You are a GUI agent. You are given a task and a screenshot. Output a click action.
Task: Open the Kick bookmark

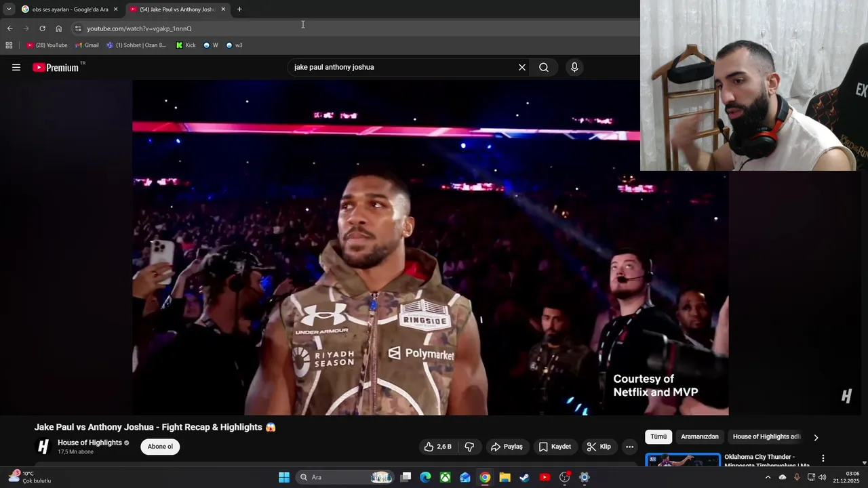(186, 45)
